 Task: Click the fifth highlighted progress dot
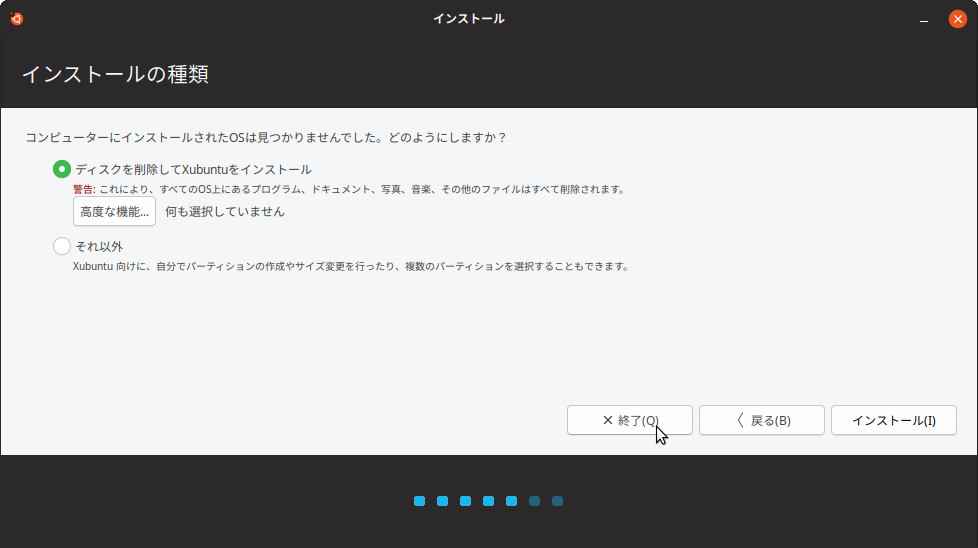tap(511, 501)
